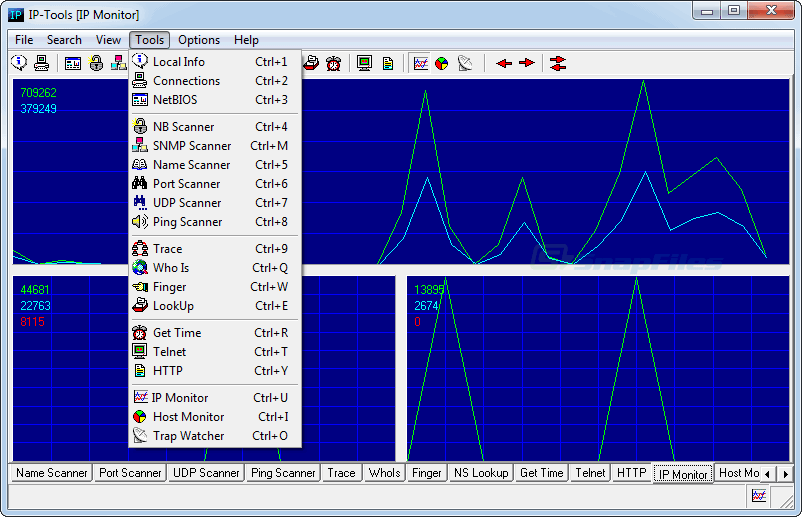The height and width of the screenshot is (517, 802).
Task: Close the open Tools menu
Action: [x=149, y=40]
